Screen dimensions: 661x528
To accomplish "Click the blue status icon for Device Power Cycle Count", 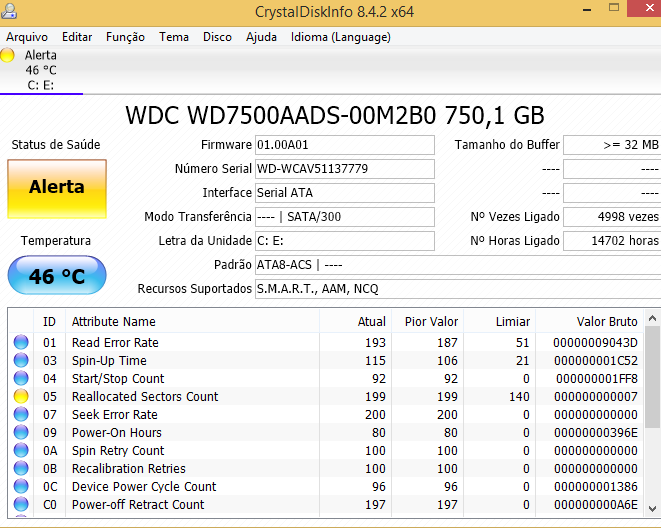I will (21, 487).
